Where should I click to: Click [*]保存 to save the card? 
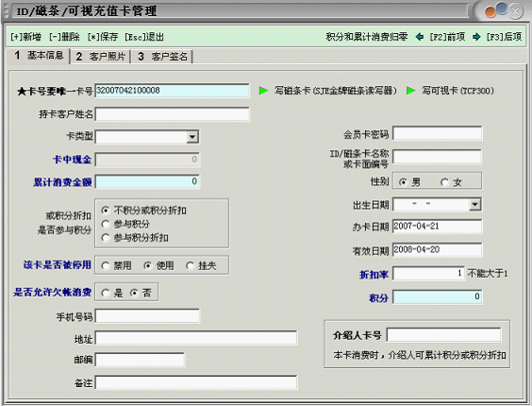103,37
